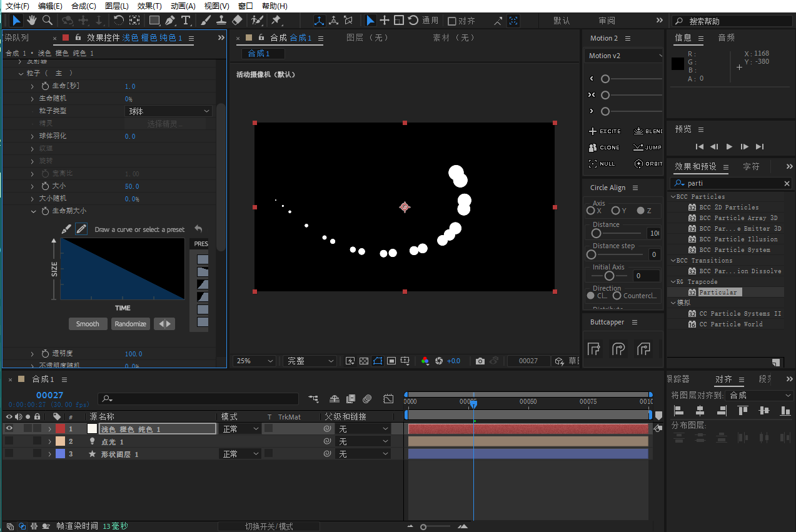Select the Y axis radio in Circle Align

point(616,211)
